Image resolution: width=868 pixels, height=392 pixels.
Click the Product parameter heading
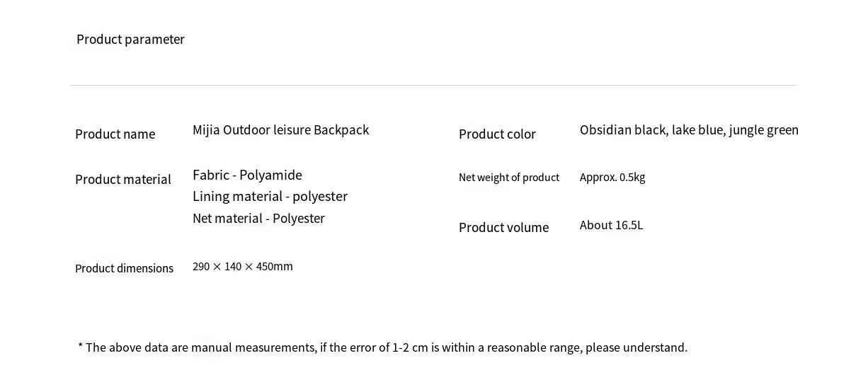(x=130, y=40)
